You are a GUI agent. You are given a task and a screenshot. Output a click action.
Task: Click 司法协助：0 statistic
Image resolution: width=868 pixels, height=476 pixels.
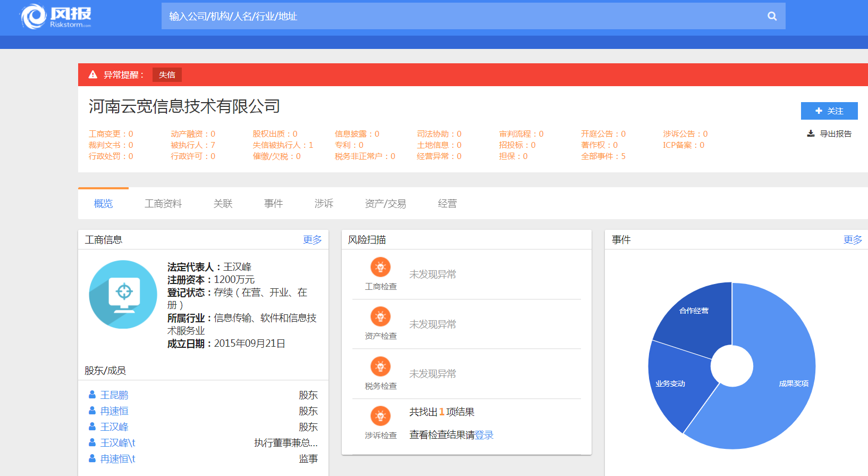[439, 134]
